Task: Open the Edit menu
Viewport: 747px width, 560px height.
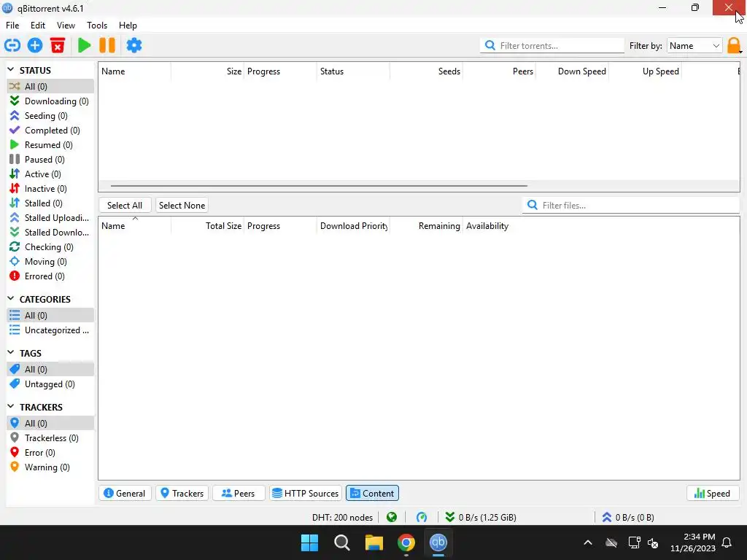Action: [38, 26]
